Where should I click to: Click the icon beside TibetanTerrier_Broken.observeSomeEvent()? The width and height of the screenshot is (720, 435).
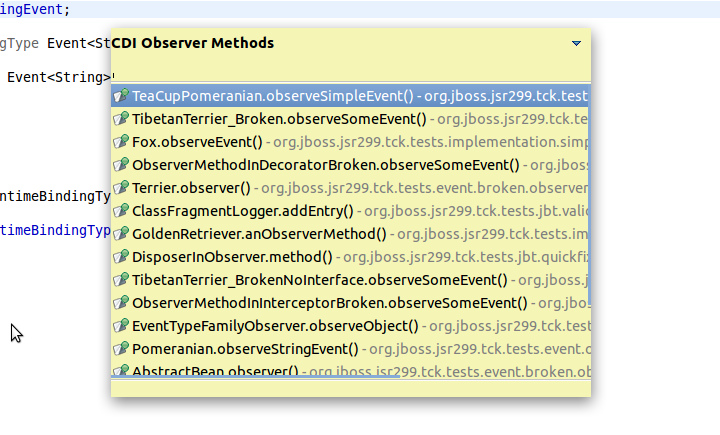pos(121,119)
